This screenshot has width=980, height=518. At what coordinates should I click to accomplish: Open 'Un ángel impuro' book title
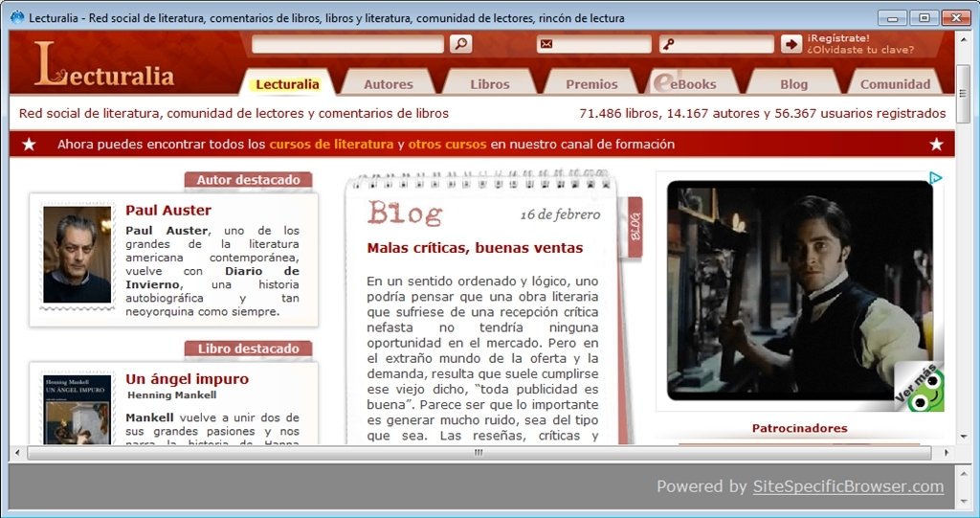pyautogui.click(x=187, y=379)
